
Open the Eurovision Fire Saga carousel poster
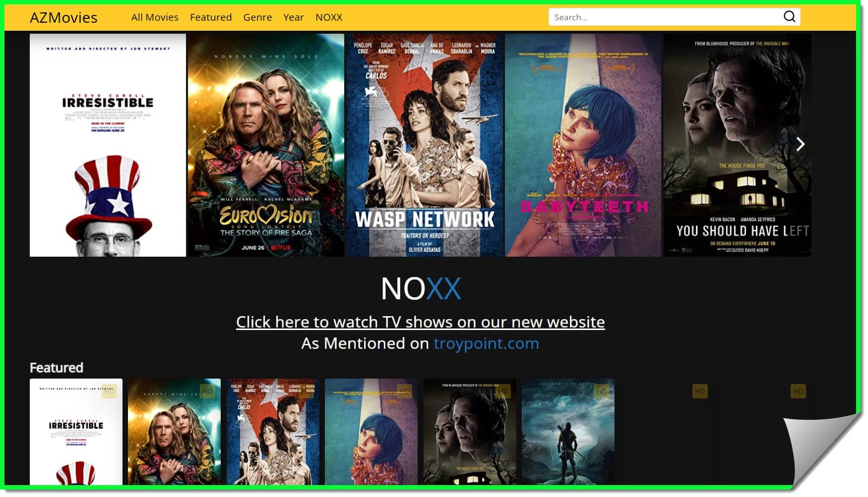[266, 145]
